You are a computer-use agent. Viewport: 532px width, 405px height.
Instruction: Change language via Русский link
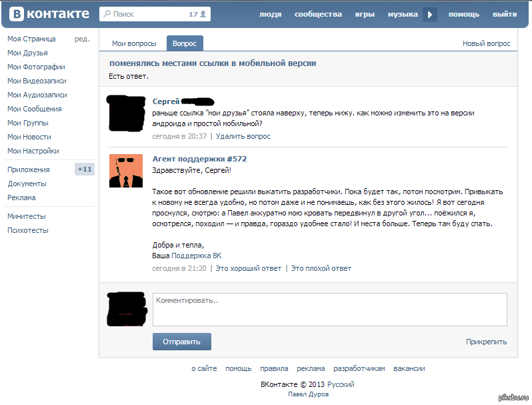[341, 384]
